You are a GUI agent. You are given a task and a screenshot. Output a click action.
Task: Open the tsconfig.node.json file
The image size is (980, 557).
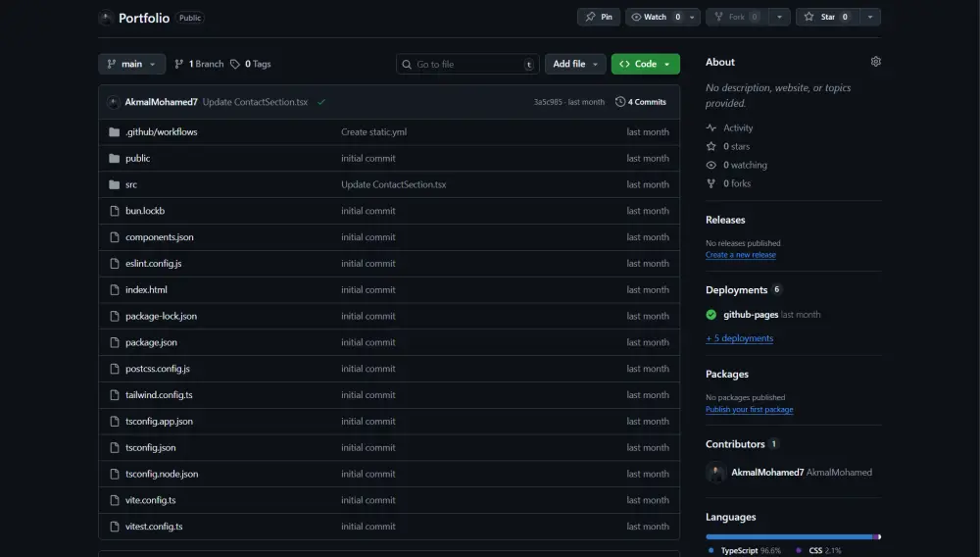162,474
